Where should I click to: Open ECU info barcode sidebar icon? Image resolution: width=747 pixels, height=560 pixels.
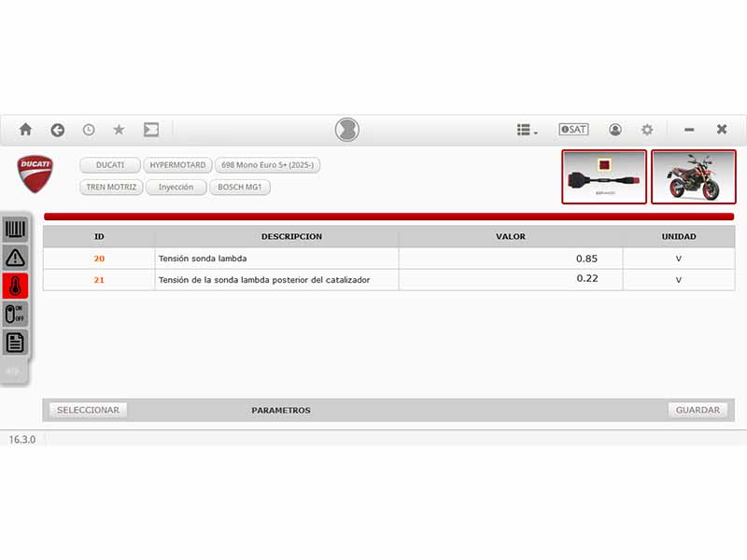[x=15, y=230]
